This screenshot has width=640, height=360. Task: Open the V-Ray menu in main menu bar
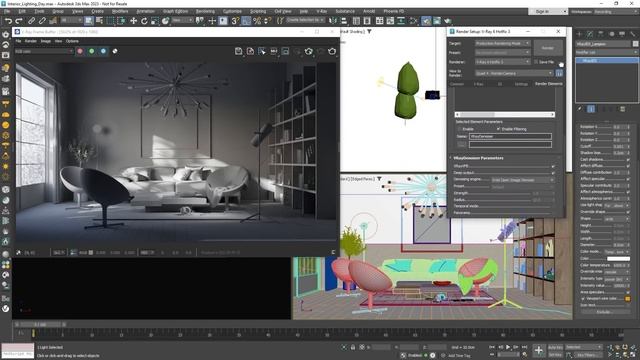321,11
